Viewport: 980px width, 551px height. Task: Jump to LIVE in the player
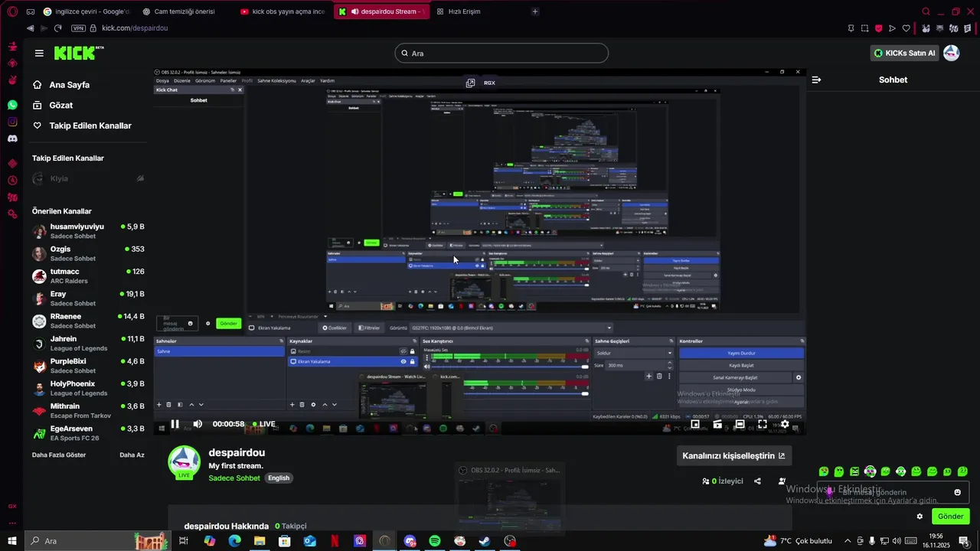[x=264, y=424]
